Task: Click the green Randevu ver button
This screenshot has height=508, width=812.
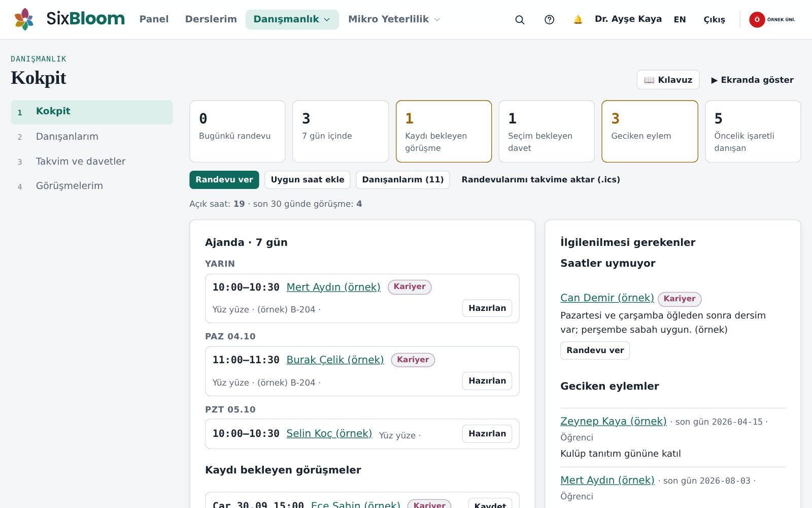Action: (x=224, y=180)
